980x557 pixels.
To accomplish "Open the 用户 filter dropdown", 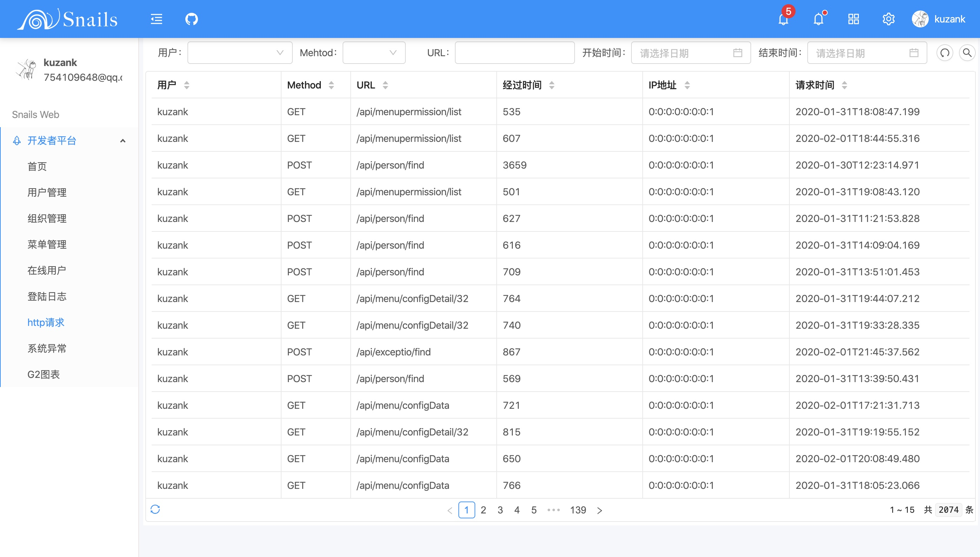I will (x=240, y=53).
